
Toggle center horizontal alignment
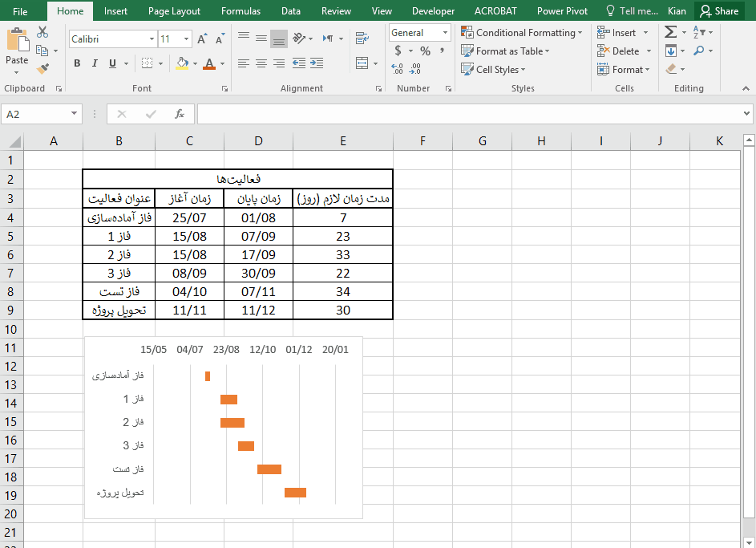(261, 63)
